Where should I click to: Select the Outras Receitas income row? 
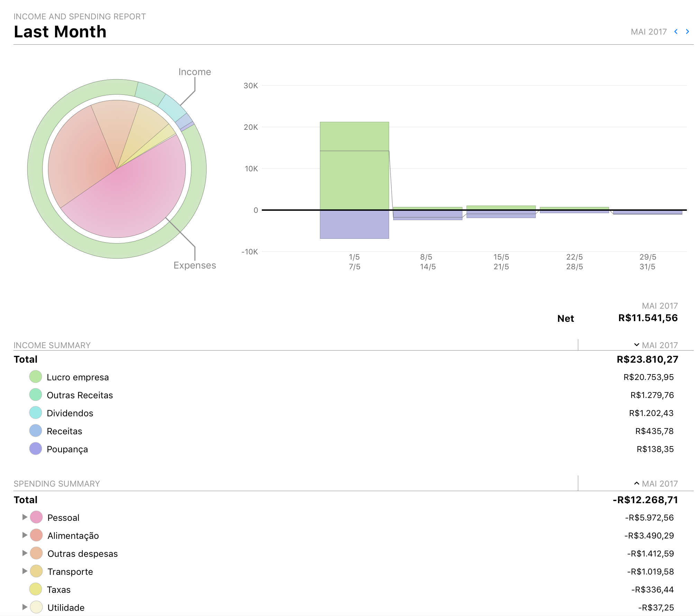click(80, 395)
